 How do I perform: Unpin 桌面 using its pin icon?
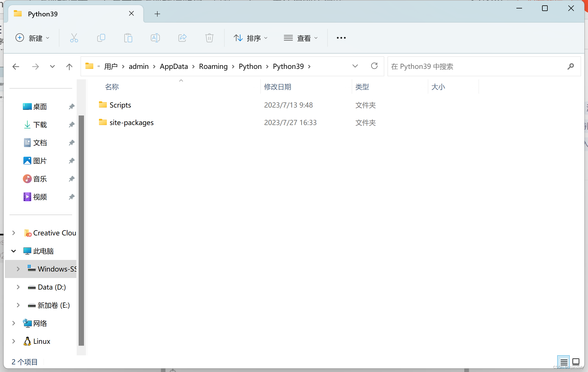(72, 106)
